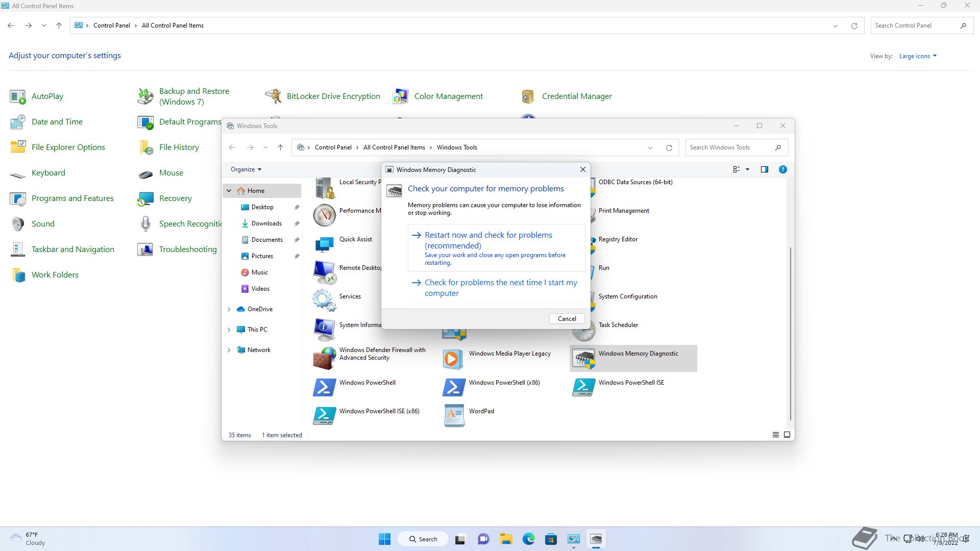
Task: Open Date and Time icon
Action: (18, 122)
